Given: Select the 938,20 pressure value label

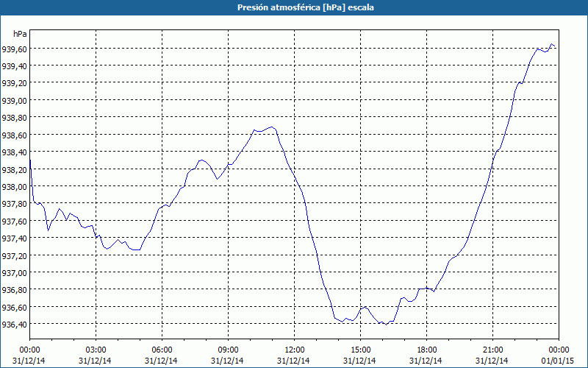Looking at the screenshot, I should [x=14, y=170].
